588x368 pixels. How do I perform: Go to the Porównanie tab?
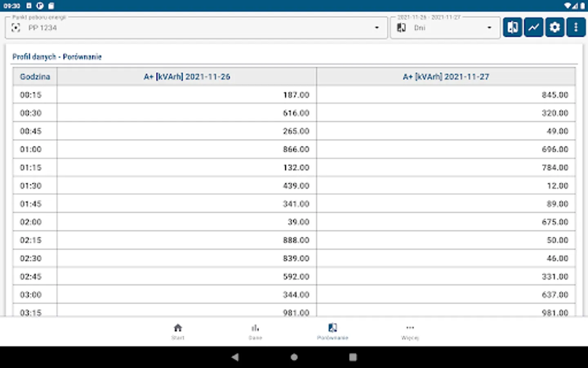[333, 332]
